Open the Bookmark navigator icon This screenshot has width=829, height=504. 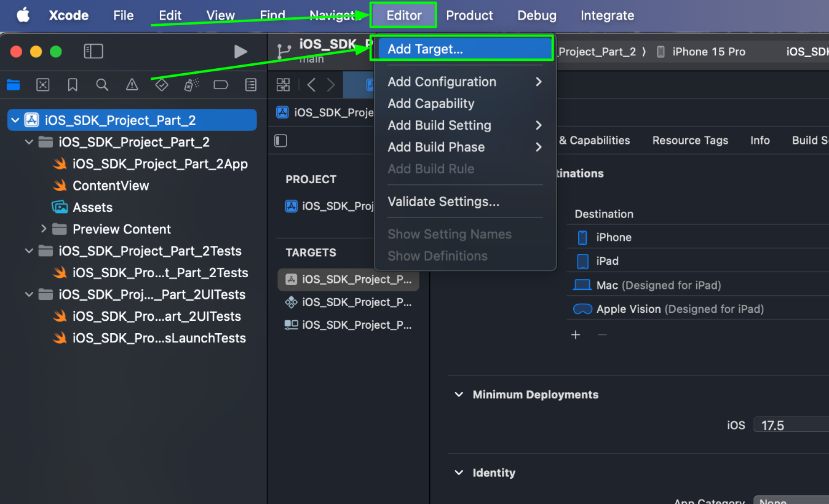tap(73, 85)
